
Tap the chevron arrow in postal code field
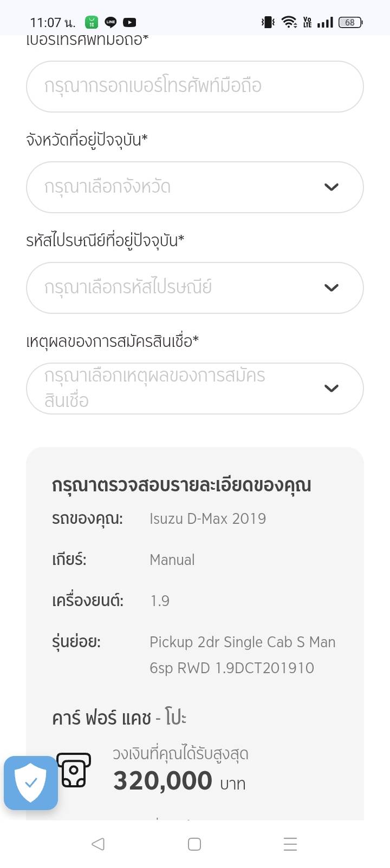(x=331, y=288)
